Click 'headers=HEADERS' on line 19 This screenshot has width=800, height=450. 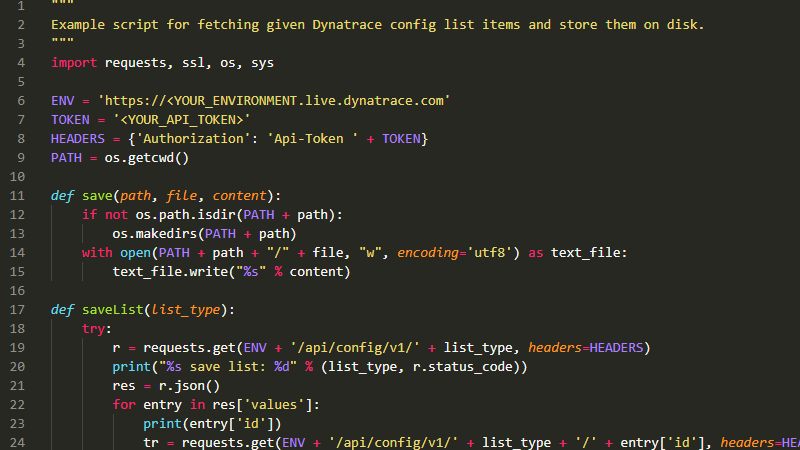[586, 348]
